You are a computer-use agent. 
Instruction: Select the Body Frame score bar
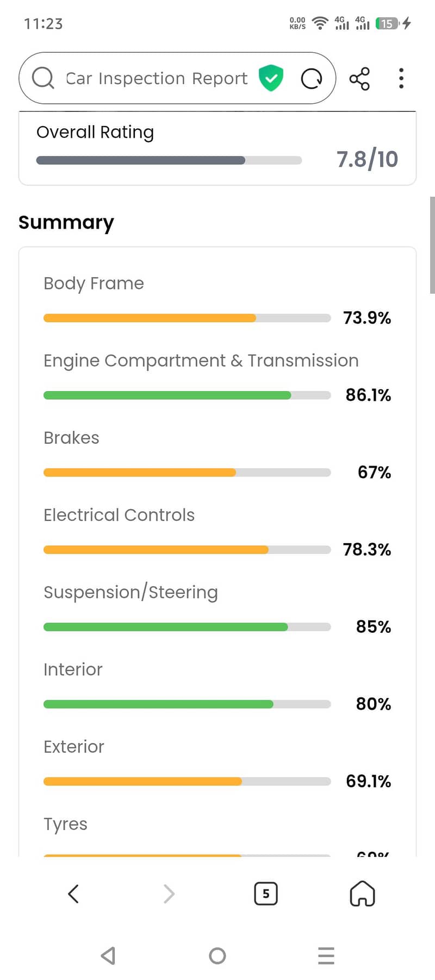187,318
